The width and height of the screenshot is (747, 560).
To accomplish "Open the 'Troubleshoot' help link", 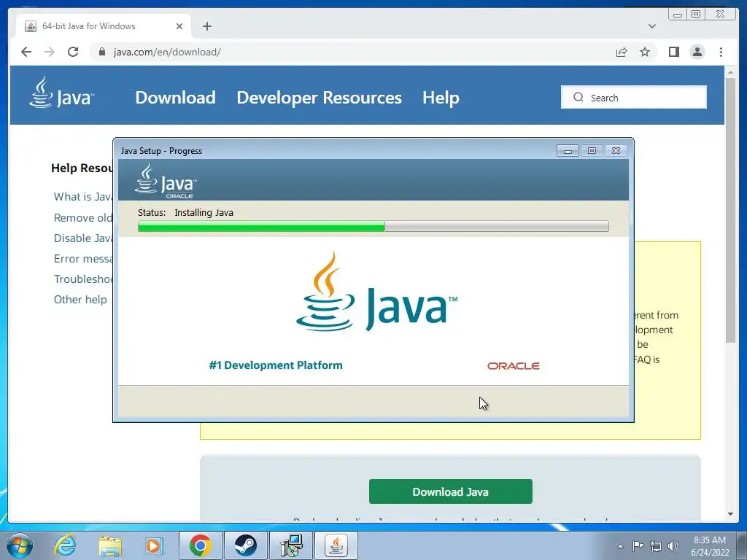I will click(x=83, y=279).
